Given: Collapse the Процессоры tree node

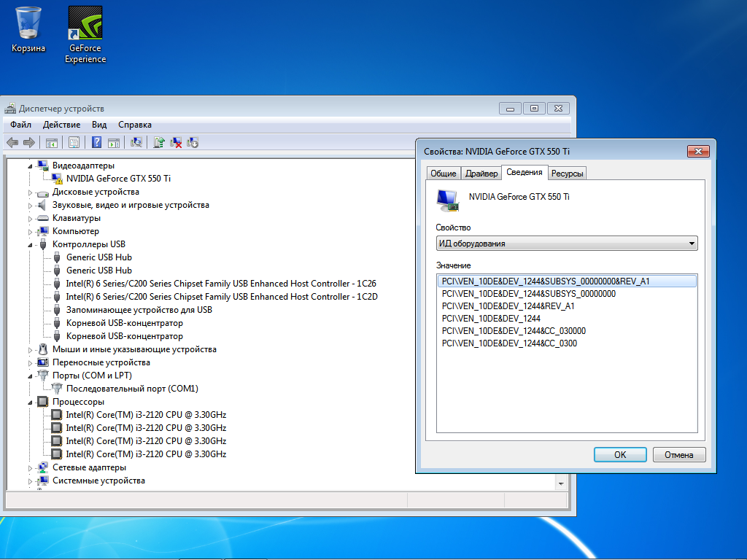Looking at the screenshot, I should point(30,402).
